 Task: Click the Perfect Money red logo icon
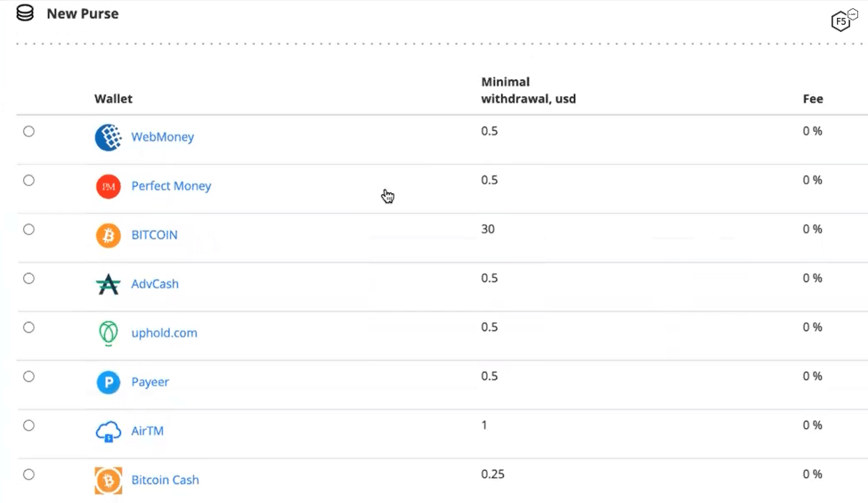click(x=108, y=186)
